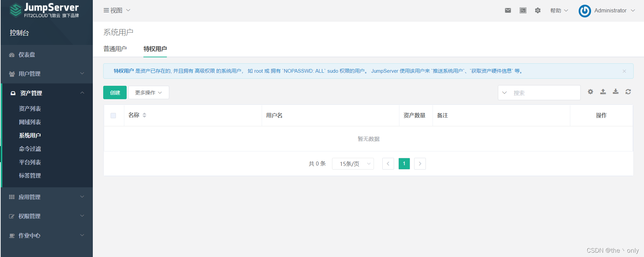Expand the 权限管理 sidebar section
Viewport: 644px width, 257px height.
pos(82,216)
